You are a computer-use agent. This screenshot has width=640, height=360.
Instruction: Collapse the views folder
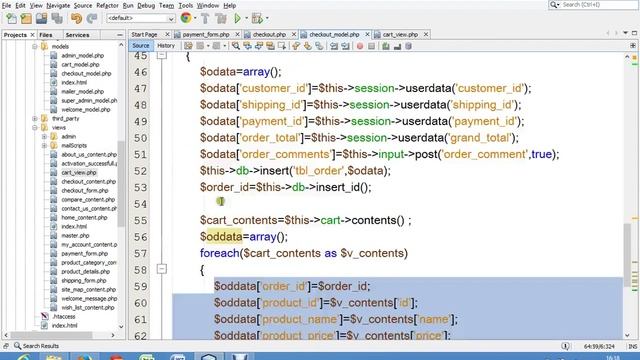(x=35, y=127)
